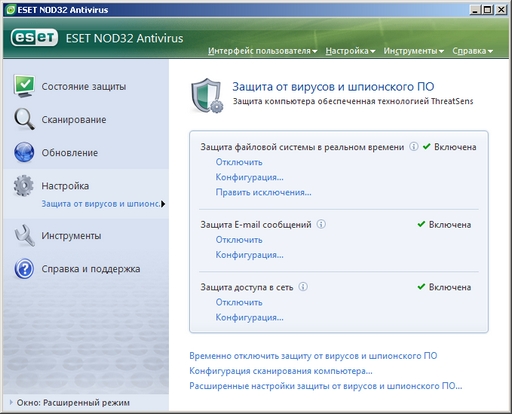Show info for real-time file system protection
Screen dimensions: 512x414
[x=413, y=146]
